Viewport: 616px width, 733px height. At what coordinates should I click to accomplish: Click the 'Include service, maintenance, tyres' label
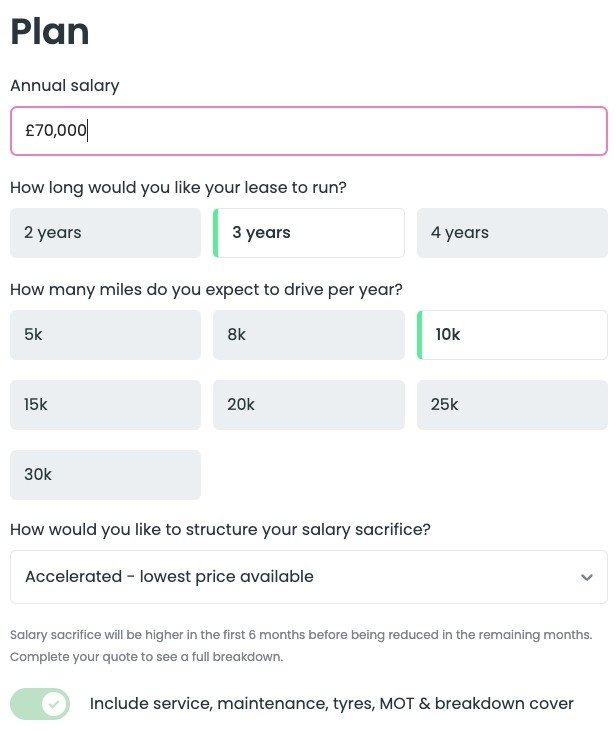331,704
